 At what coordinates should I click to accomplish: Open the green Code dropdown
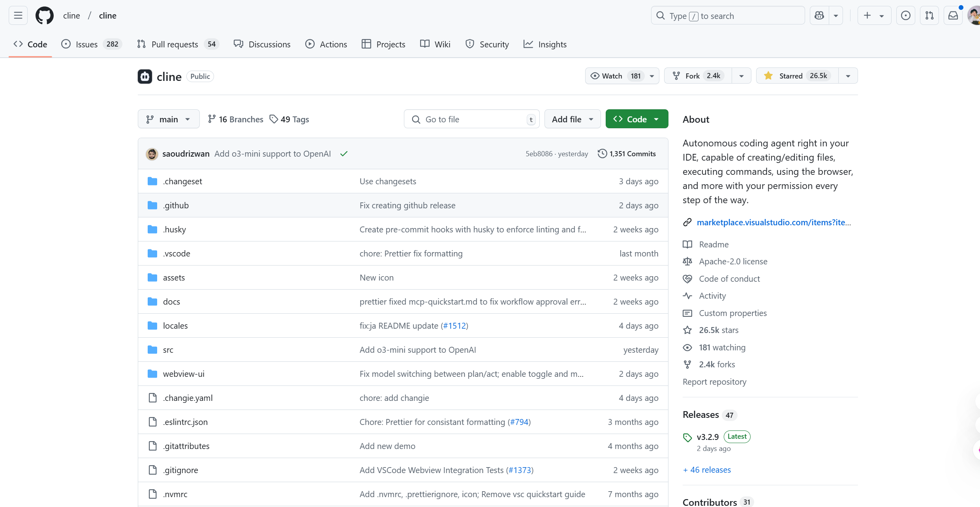point(636,119)
